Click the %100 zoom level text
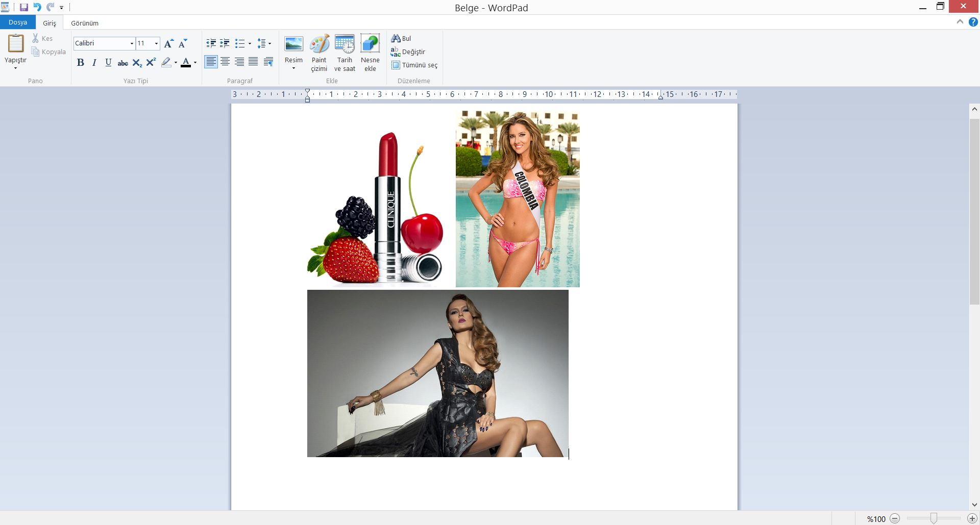980x525 pixels. (x=876, y=519)
